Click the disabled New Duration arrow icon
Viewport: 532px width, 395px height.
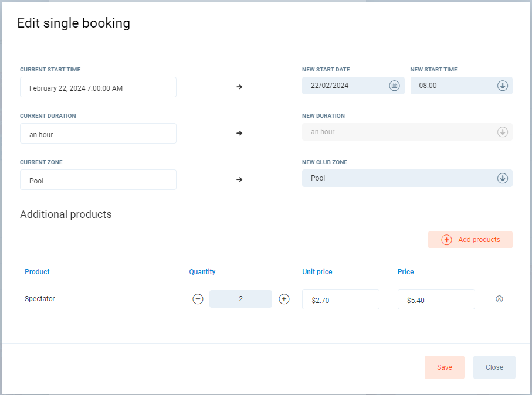click(x=502, y=132)
